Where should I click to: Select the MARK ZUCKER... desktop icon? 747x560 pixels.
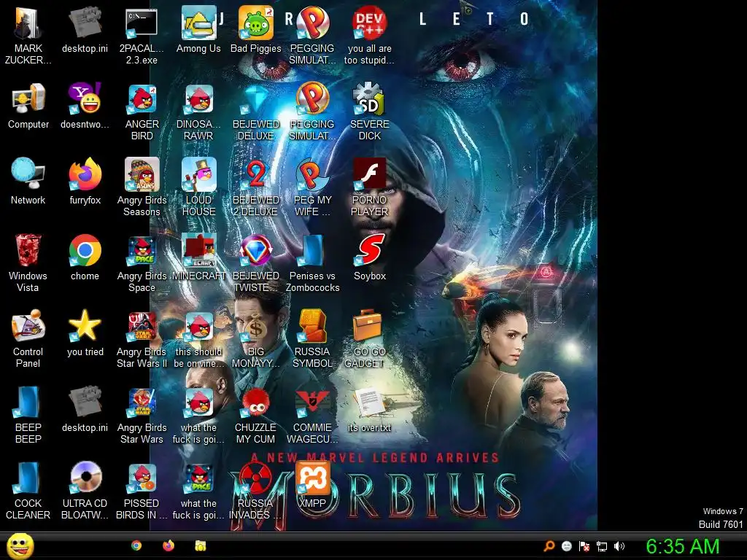(x=28, y=34)
